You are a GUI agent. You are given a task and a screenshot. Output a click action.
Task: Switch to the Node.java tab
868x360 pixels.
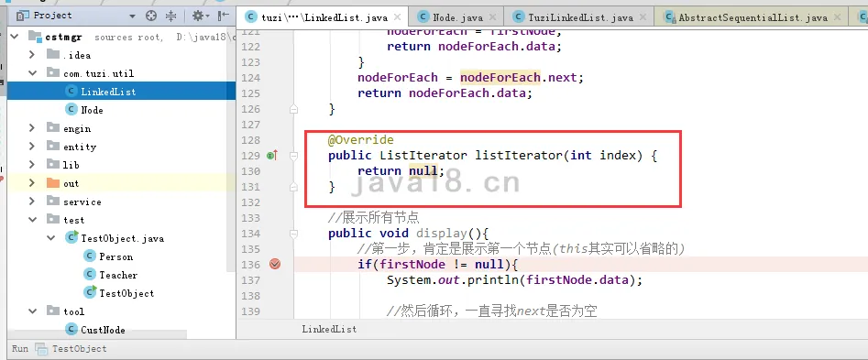pos(452,17)
